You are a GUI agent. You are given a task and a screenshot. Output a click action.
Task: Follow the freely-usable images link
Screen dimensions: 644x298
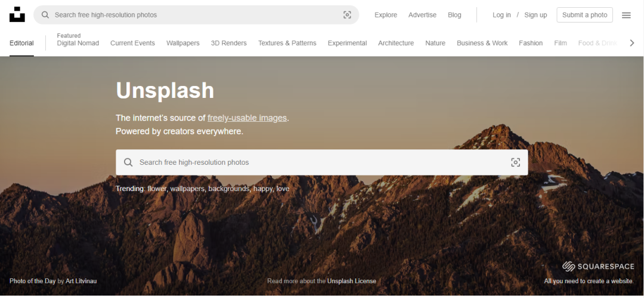[247, 118]
